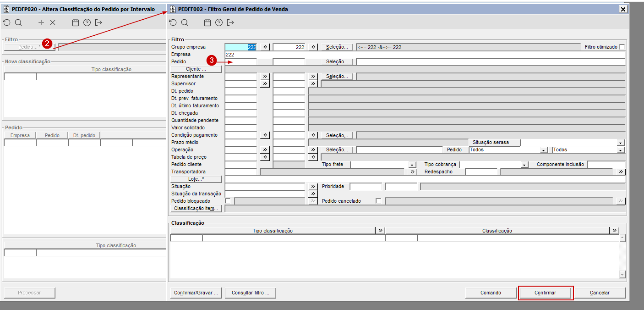
Task: Enable the Filtro otimizado checkbox
Action: pos(622,47)
